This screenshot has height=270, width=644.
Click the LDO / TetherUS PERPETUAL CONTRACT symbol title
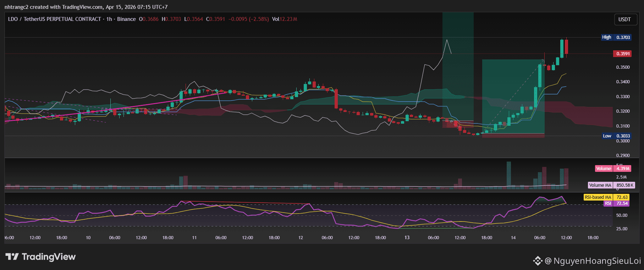pos(55,19)
